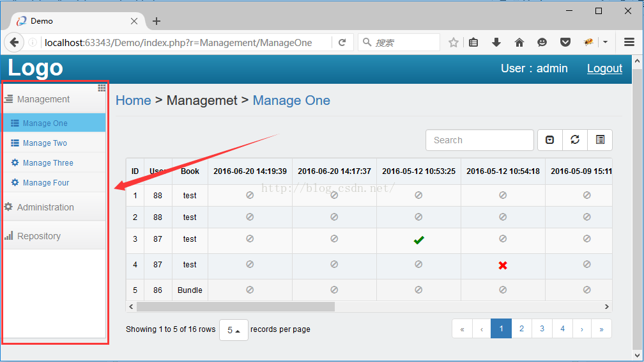Expand the Repository menu section
644x362 pixels.
[54, 236]
